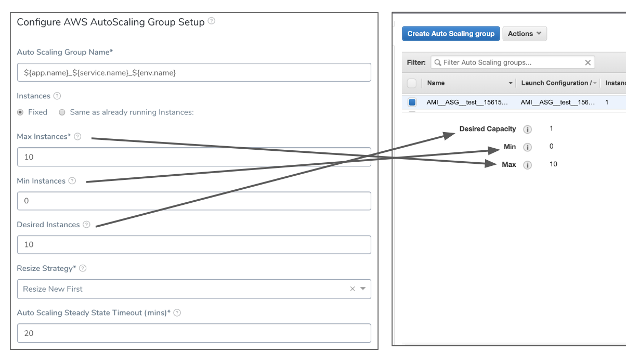Click the Launch Configuration column header

coord(556,83)
